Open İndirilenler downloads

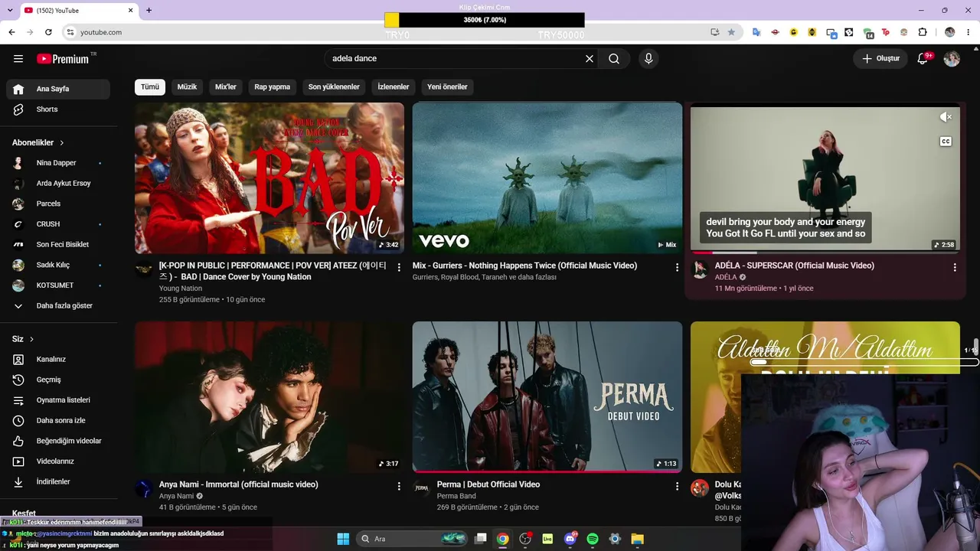click(58, 482)
